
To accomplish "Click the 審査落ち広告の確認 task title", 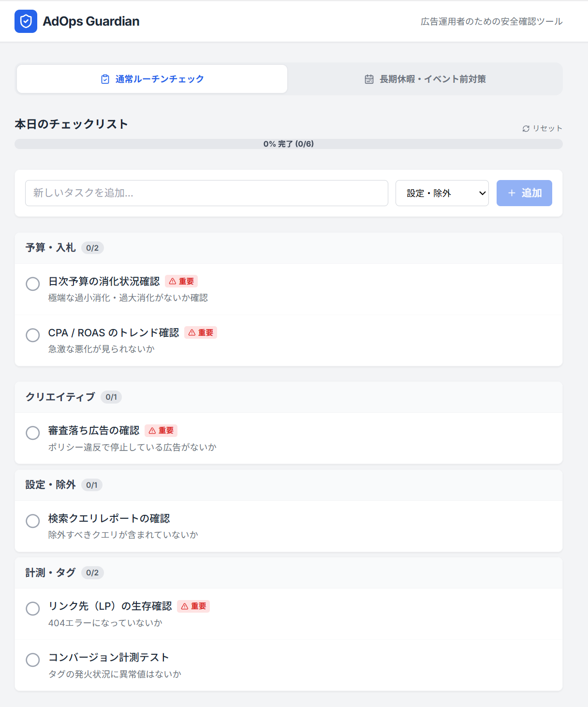I will pos(94,431).
